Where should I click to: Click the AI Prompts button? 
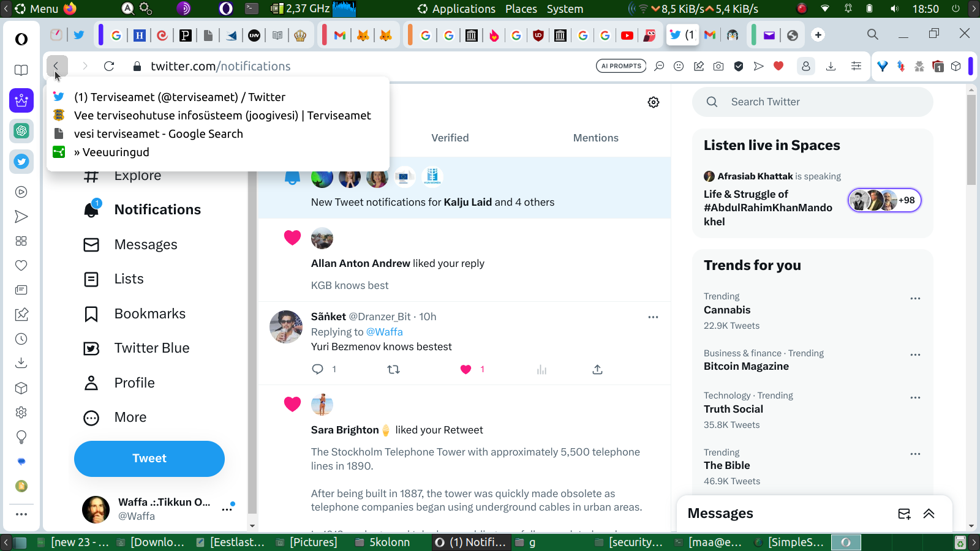(x=621, y=66)
